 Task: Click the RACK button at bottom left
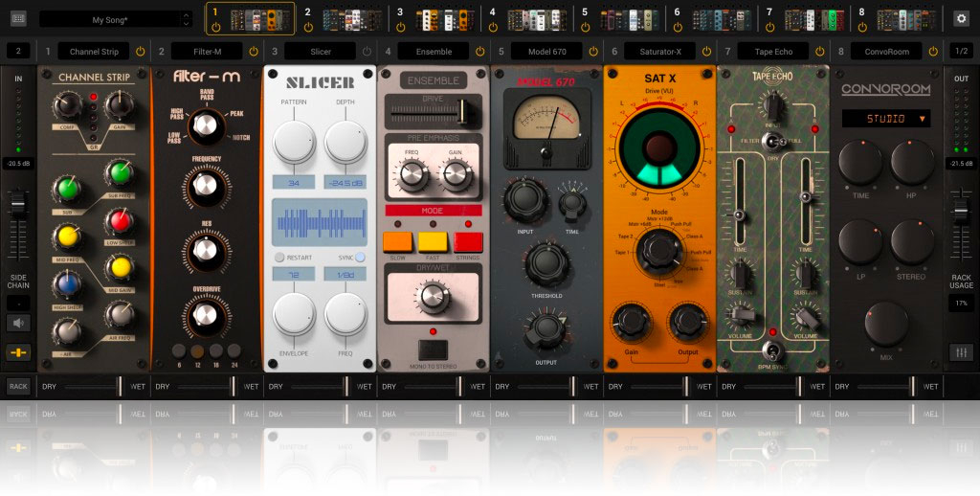(x=18, y=386)
